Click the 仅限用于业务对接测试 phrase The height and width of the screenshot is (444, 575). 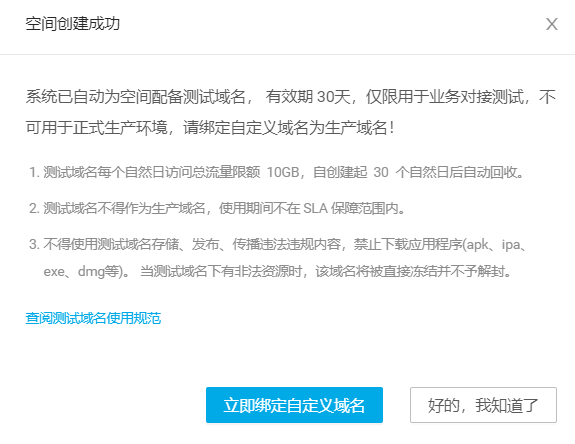click(x=444, y=97)
